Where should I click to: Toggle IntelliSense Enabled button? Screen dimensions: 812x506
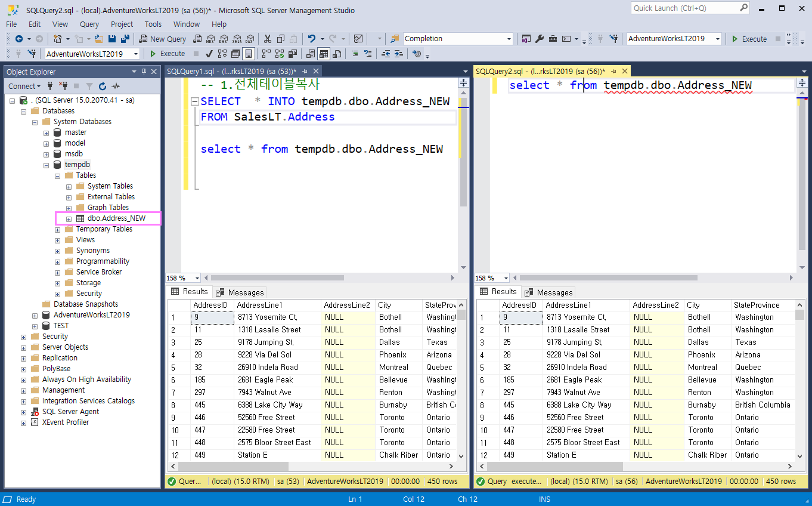coord(249,54)
